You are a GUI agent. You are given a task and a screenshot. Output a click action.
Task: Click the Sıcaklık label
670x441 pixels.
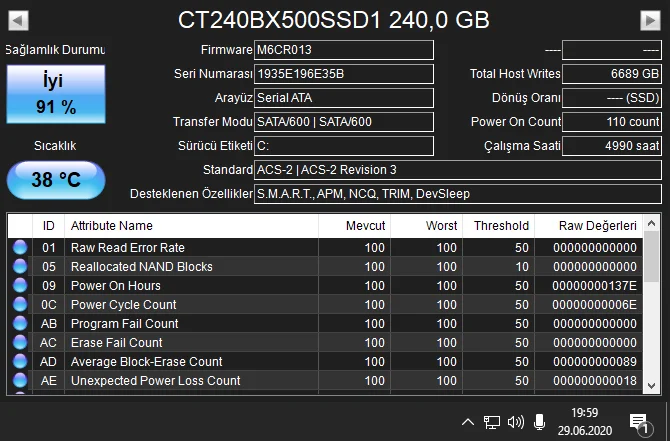click(x=55, y=146)
